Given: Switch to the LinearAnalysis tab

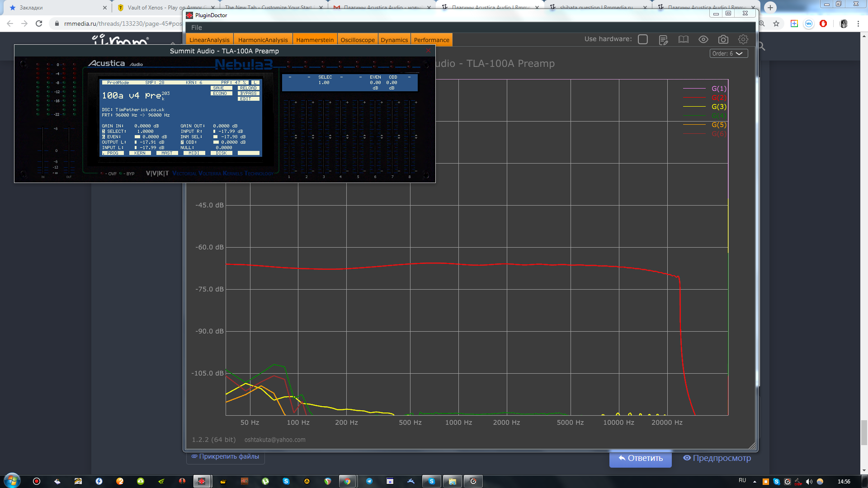Looking at the screenshot, I should click(209, 40).
